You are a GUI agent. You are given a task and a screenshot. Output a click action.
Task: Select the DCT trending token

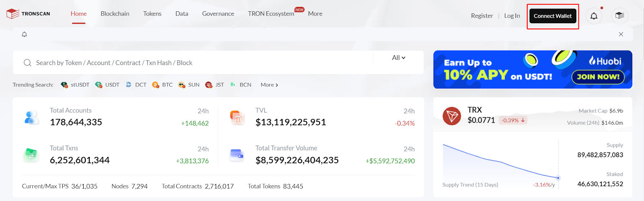click(136, 85)
